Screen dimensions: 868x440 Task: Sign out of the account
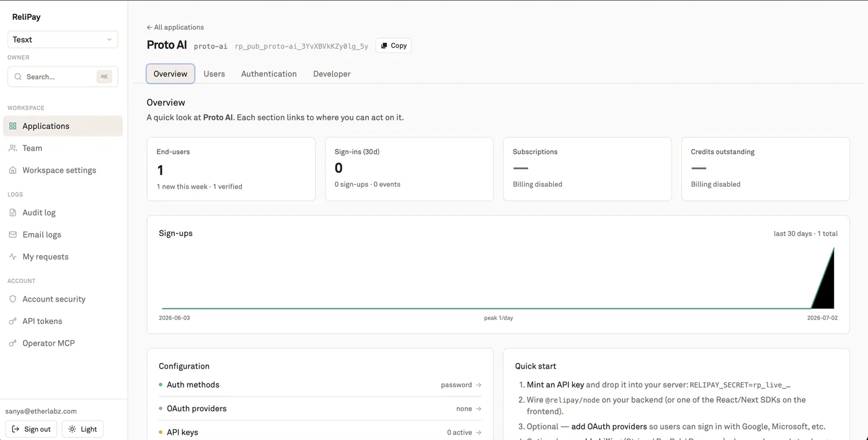click(x=31, y=429)
